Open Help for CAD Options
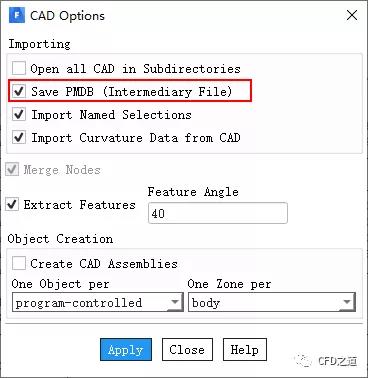Screen dimensions: 368x378 (x=245, y=350)
